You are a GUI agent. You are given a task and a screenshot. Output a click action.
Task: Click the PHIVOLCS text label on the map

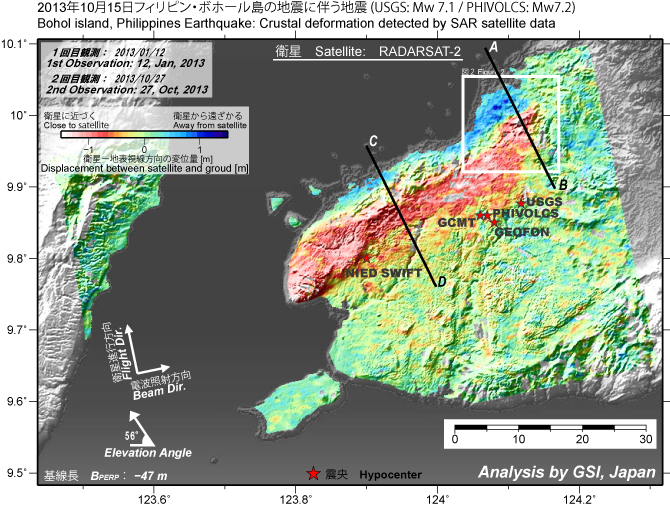click(x=526, y=213)
